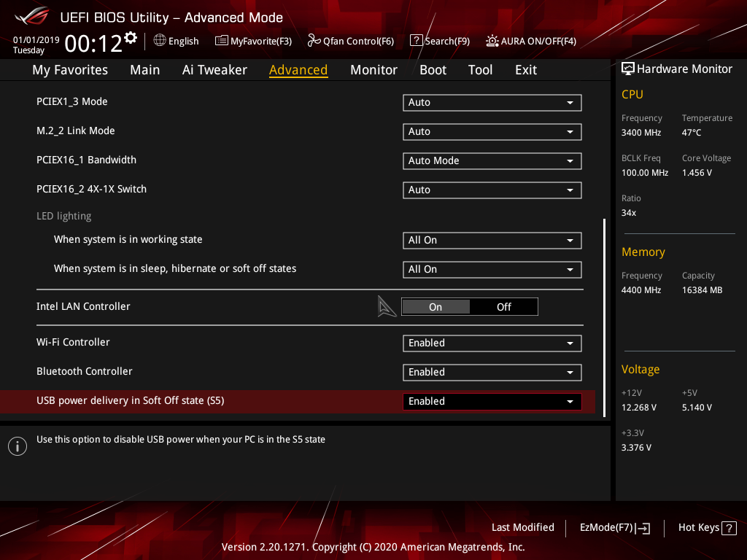This screenshot has height=560, width=747.
Task: Open the PCIEX1_3 Mode dropdown
Action: point(492,102)
